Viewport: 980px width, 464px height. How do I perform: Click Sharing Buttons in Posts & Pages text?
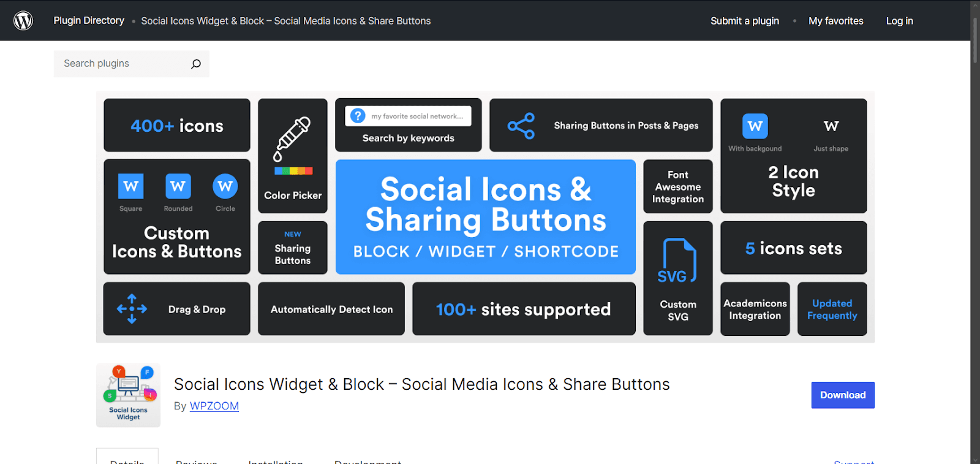tap(626, 126)
